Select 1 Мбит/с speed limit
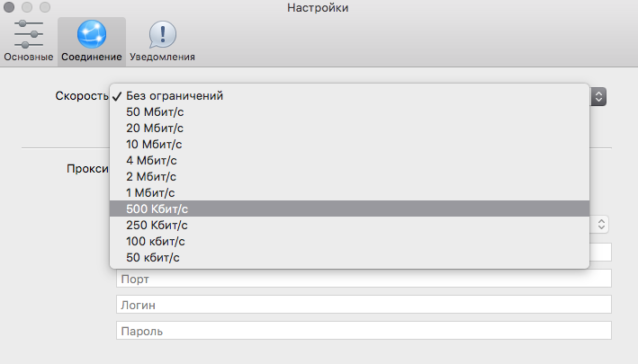This screenshot has width=638, height=364. tap(349, 192)
